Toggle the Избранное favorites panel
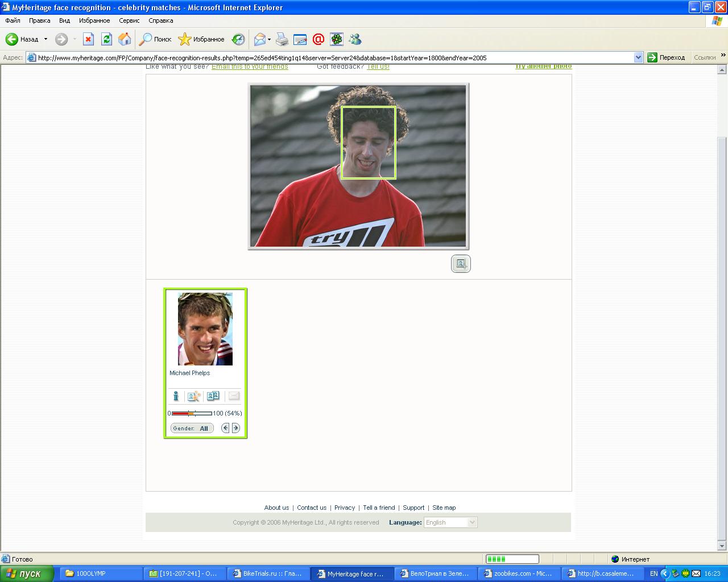 [x=201, y=39]
